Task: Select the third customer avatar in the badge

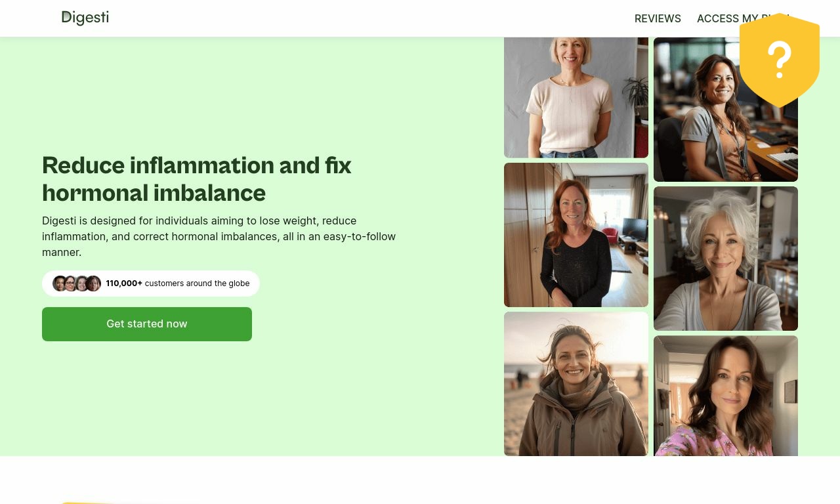Action: pyautogui.click(x=82, y=283)
